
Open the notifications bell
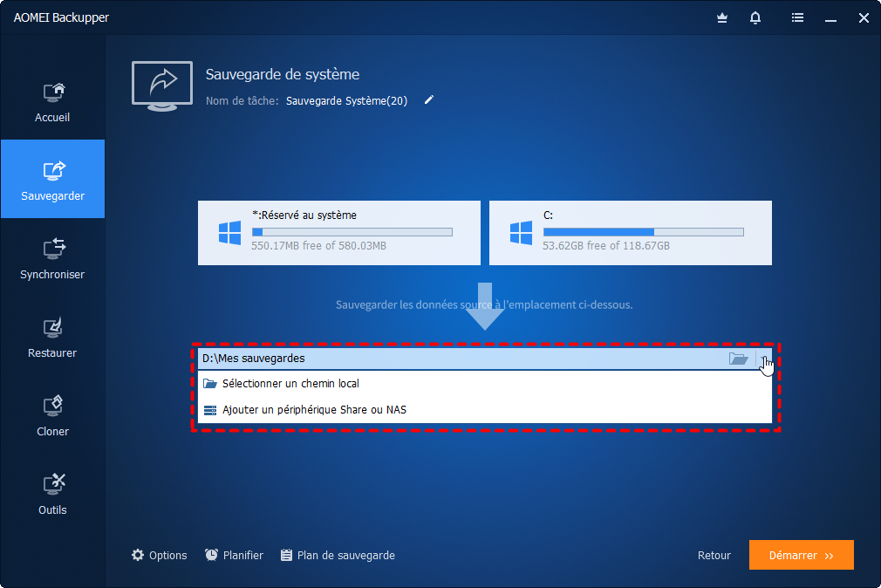(755, 18)
